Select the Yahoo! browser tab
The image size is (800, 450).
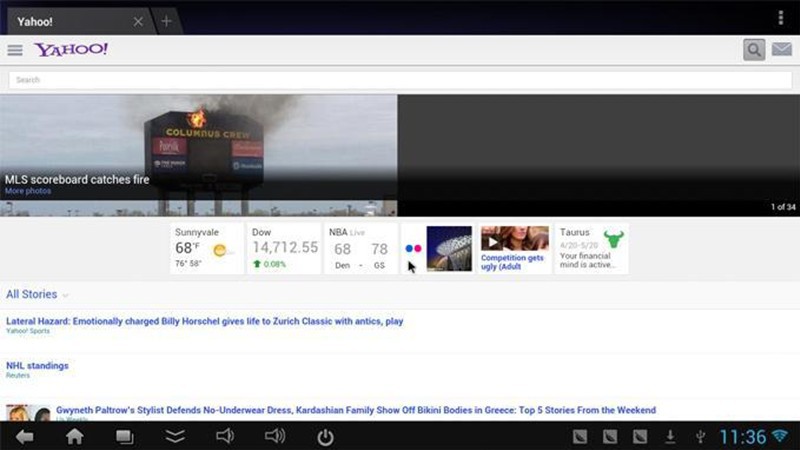77,21
